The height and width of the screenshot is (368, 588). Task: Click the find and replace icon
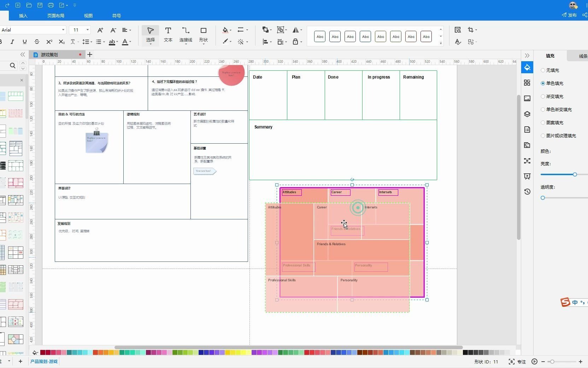pos(458,30)
